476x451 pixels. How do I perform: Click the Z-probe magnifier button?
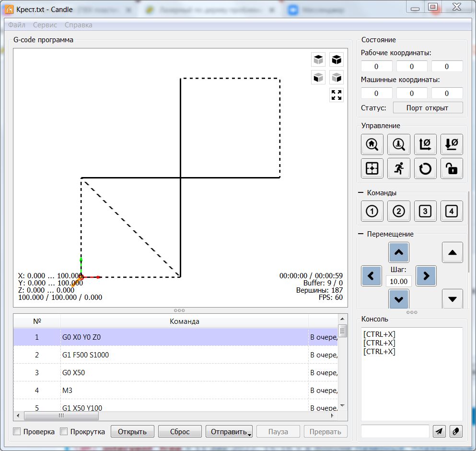399,144
